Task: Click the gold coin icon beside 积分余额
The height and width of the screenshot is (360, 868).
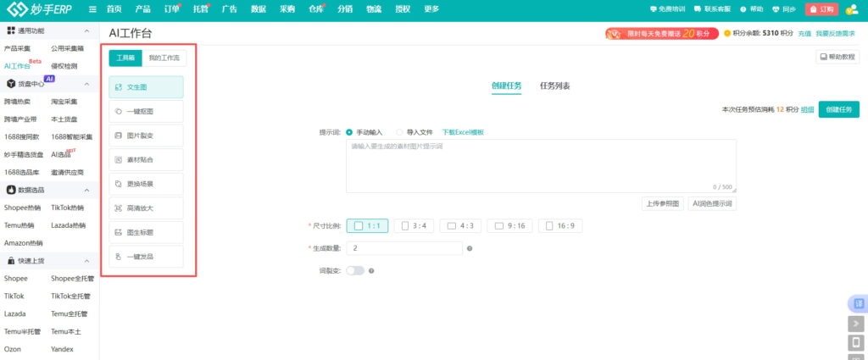Action: (727, 34)
